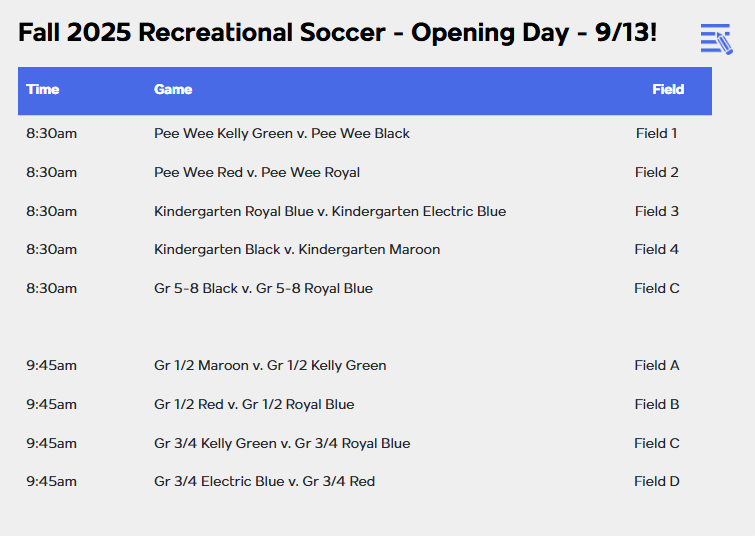755x536 pixels.
Task: Click the Field 3 cell
Action: (656, 211)
